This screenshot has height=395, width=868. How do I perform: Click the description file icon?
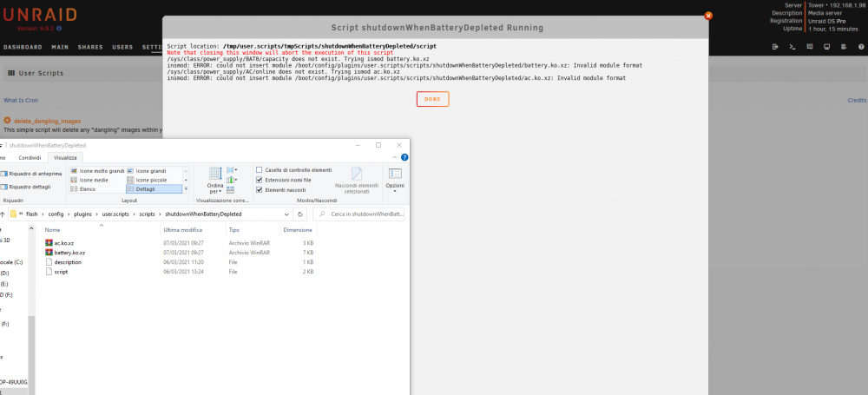pyautogui.click(x=49, y=262)
